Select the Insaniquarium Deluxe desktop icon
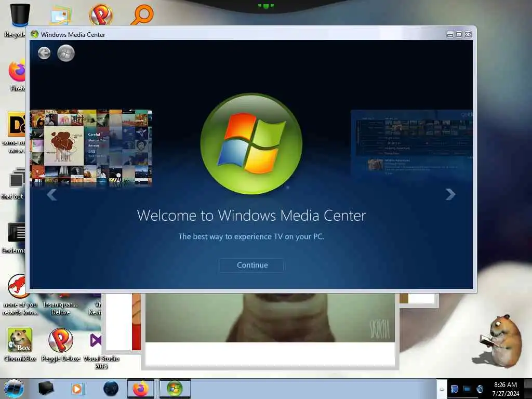Screen dimensions: 532x399 click(x=60, y=305)
